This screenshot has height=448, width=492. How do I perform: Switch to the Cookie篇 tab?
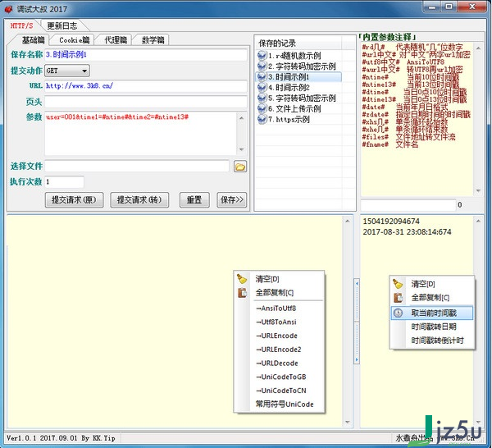click(x=75, y=39)
